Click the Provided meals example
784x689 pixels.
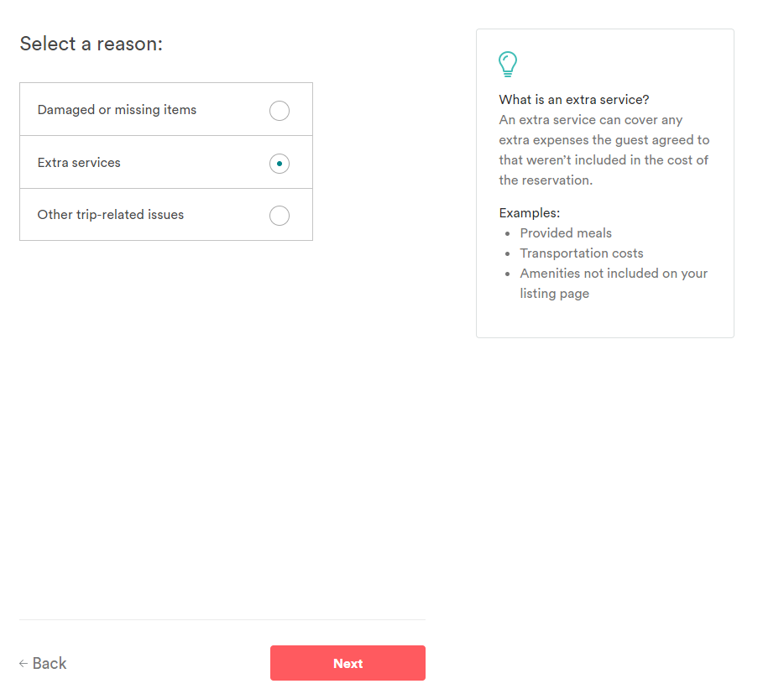(x=566, y=233)
